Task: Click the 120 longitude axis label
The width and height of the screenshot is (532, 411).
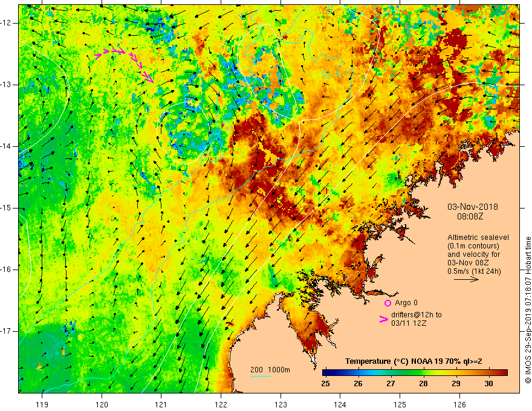Action: click(102, 404)
